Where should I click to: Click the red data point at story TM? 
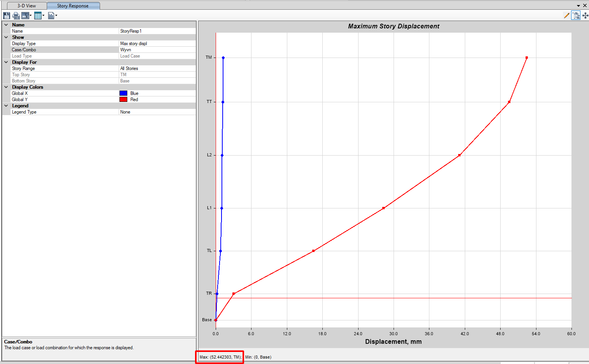tap(527, 58)
